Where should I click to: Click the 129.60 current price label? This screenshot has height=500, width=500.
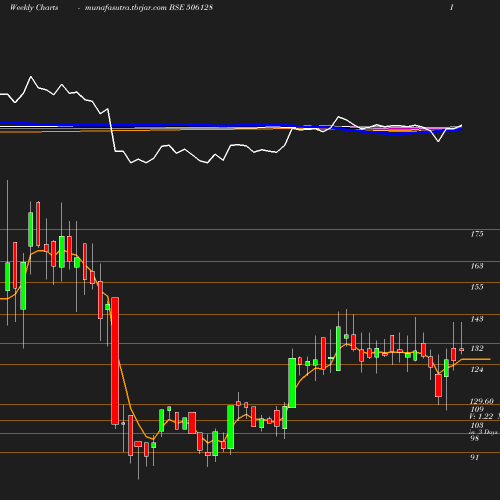pyautogui.click(x=482, y=401)
